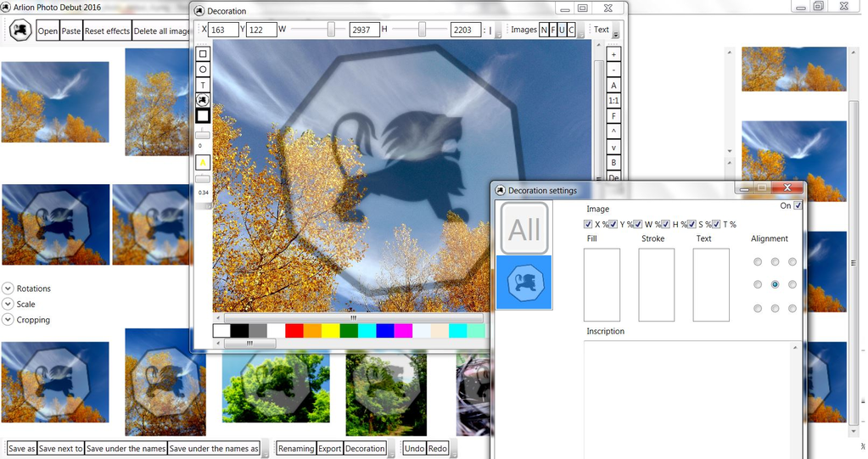This screenshot has height=459, width=868.
Task: Click the N button next to Images
Action: coord(544,30)
